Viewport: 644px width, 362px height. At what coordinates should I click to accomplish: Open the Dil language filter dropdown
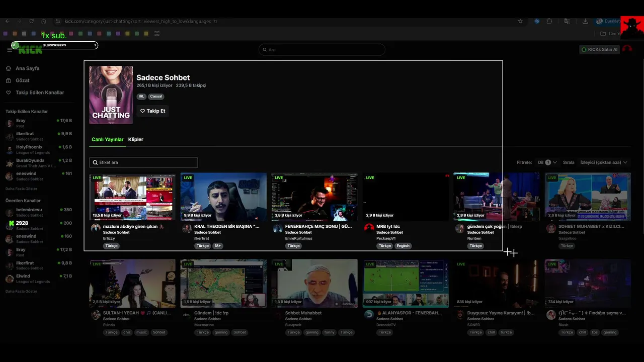(x=547, y=162)
